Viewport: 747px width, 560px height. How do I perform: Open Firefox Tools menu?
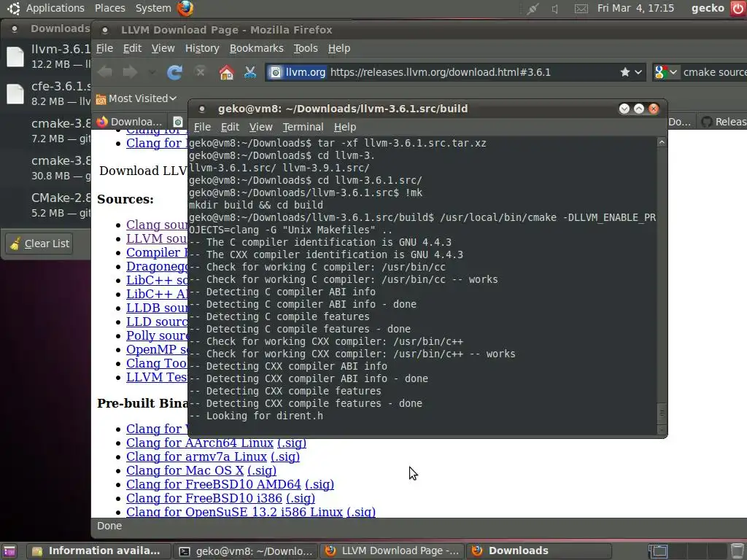tap(306, 48)
